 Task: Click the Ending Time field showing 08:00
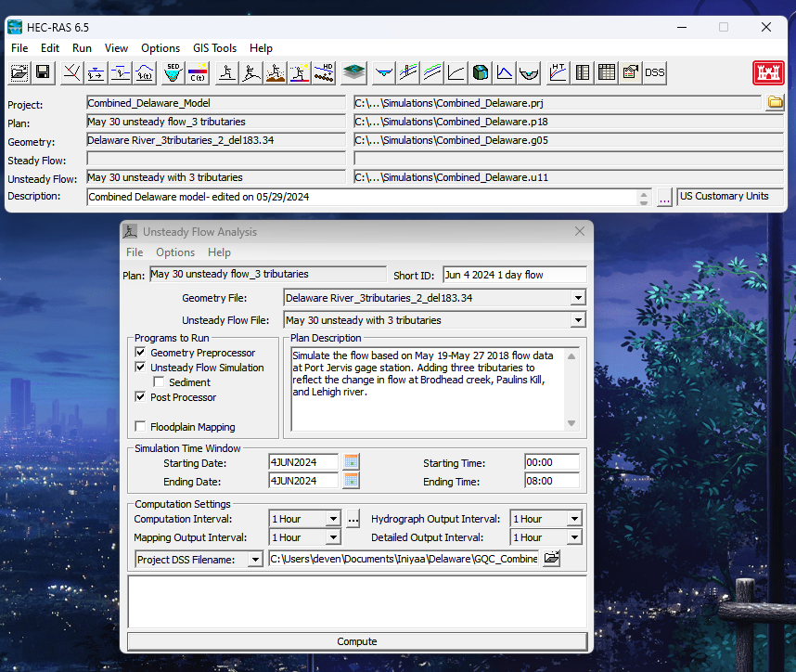click(x=552, y=481)
